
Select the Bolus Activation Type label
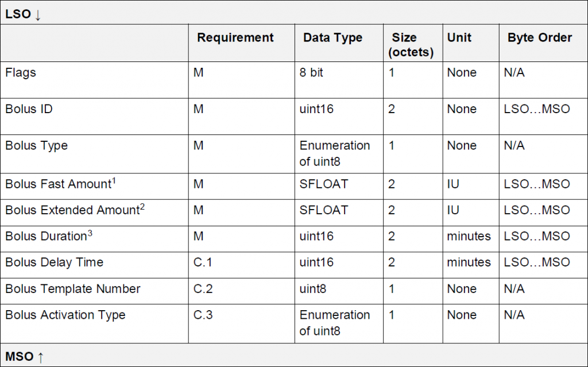(x=65, y=315)
